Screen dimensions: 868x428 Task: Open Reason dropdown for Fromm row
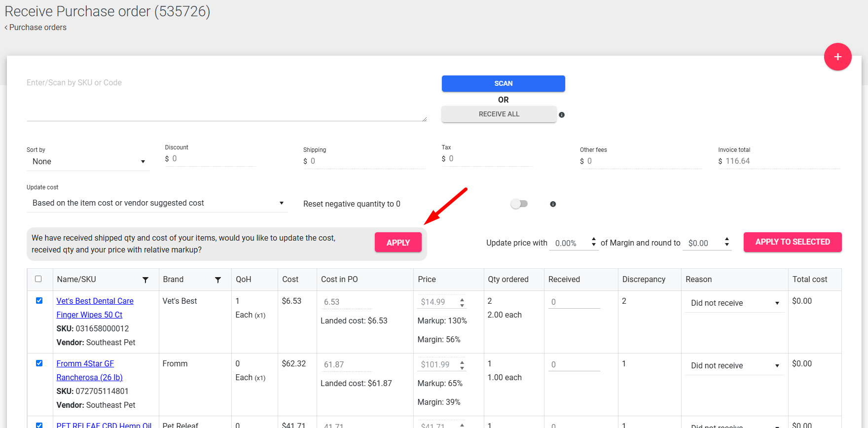pos(734,365)
